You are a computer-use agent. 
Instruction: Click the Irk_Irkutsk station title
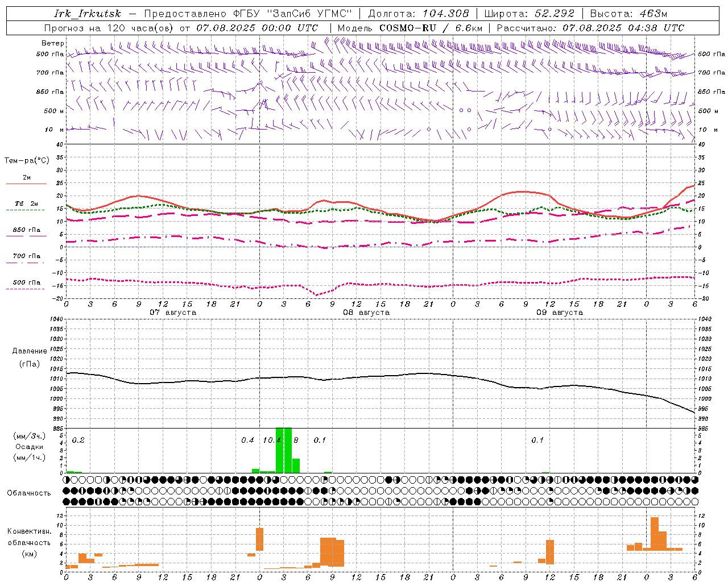click(88, 14)
